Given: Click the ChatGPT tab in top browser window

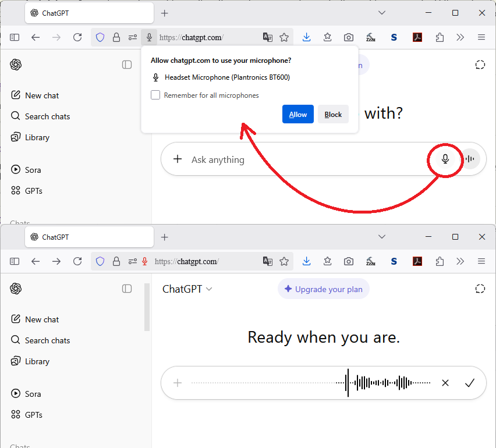Looking at the screenshot, I should [89, 13].
